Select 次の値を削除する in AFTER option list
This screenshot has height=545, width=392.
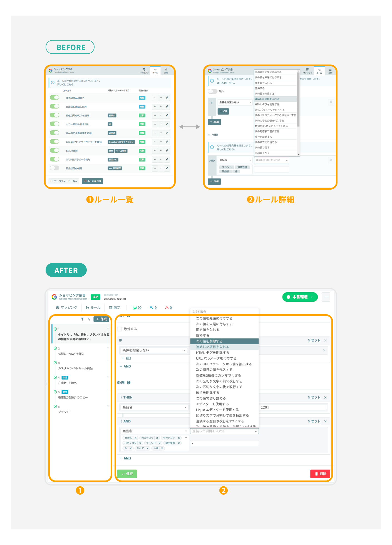click(x=224, y=341)
